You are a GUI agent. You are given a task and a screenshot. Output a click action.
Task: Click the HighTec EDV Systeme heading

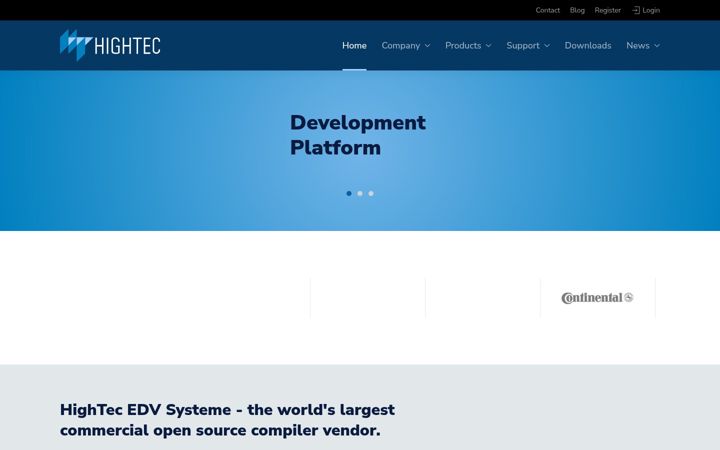point(227,420)
